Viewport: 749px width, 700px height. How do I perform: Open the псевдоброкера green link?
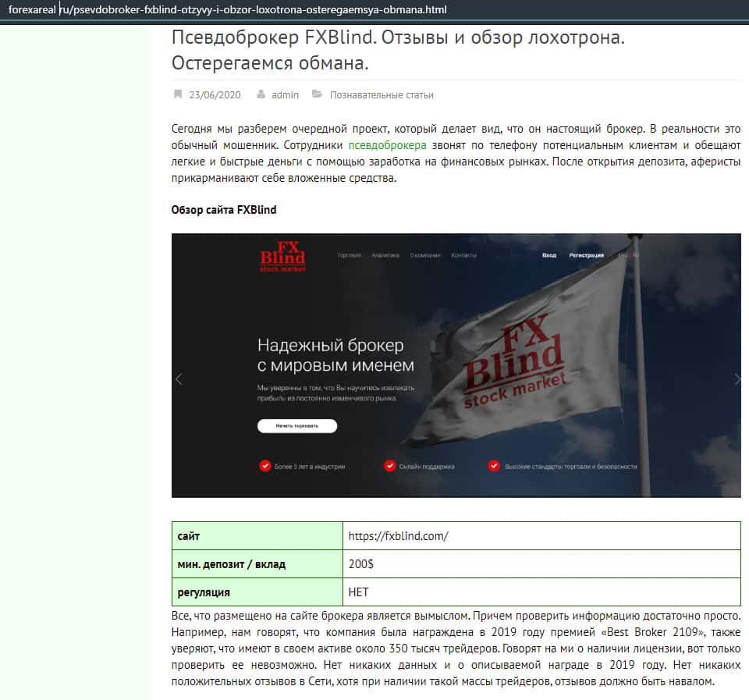tap(388, 145)
